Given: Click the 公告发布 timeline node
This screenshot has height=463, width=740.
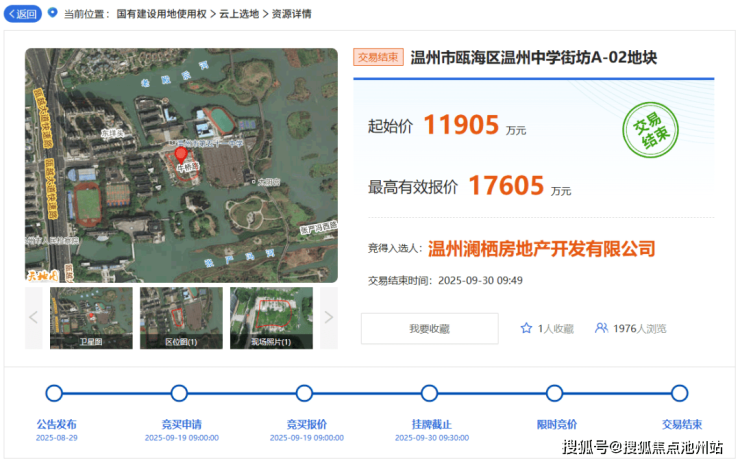Looking at the screenshot, I should 54,393.
